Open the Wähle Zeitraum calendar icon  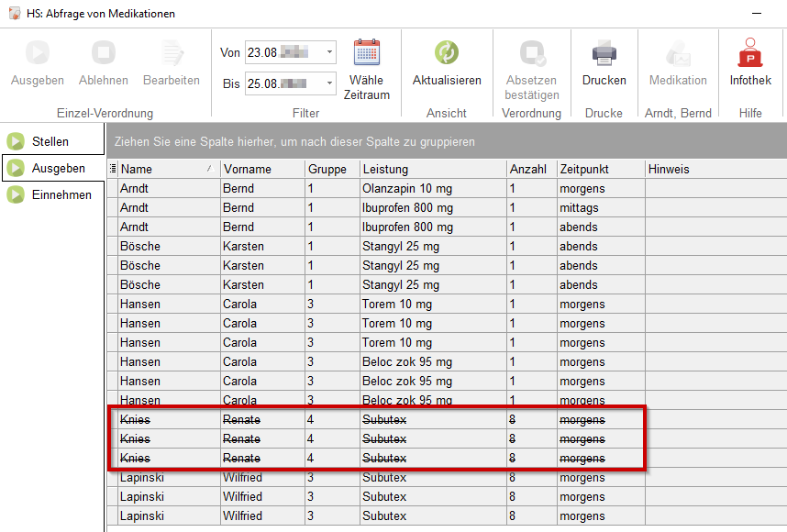click(x=367, y=53)
